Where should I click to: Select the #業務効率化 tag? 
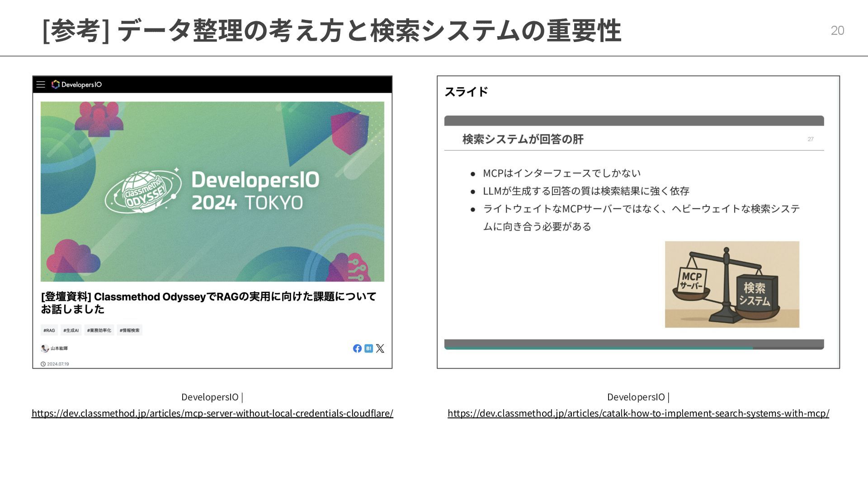tap(99, 330)
